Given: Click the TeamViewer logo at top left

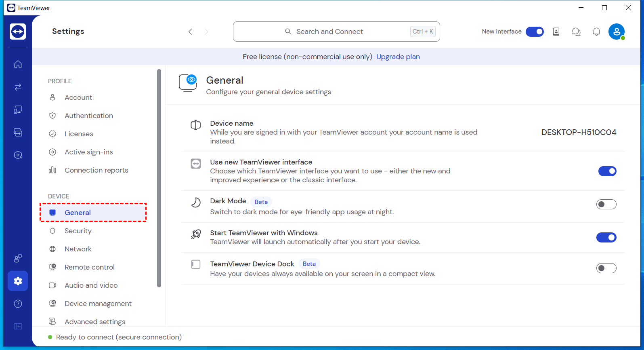Looking at the screenshot, I should [x=18, y=32].
